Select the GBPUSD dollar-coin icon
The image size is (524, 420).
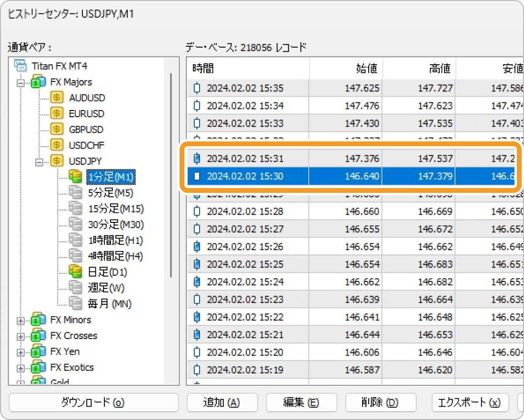click(x=57, y=129)
